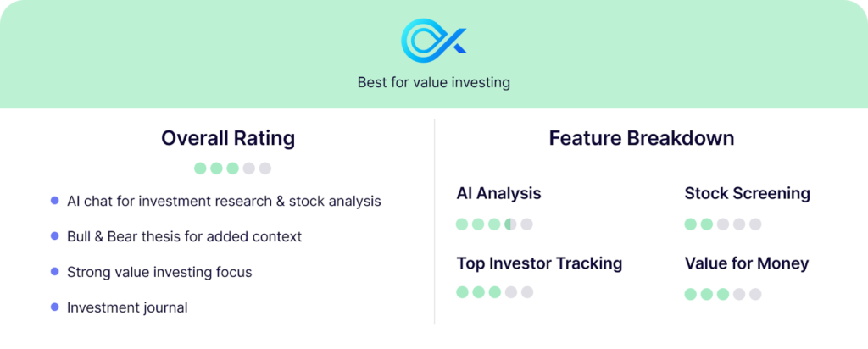Click the Top Investor Tracking label
The width and height of the screenshot is (868, 349).
(x=539, y=263)
